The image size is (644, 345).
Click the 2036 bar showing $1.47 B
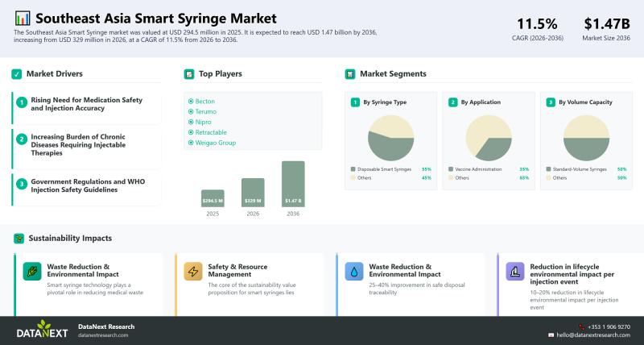tap(293, 184)
